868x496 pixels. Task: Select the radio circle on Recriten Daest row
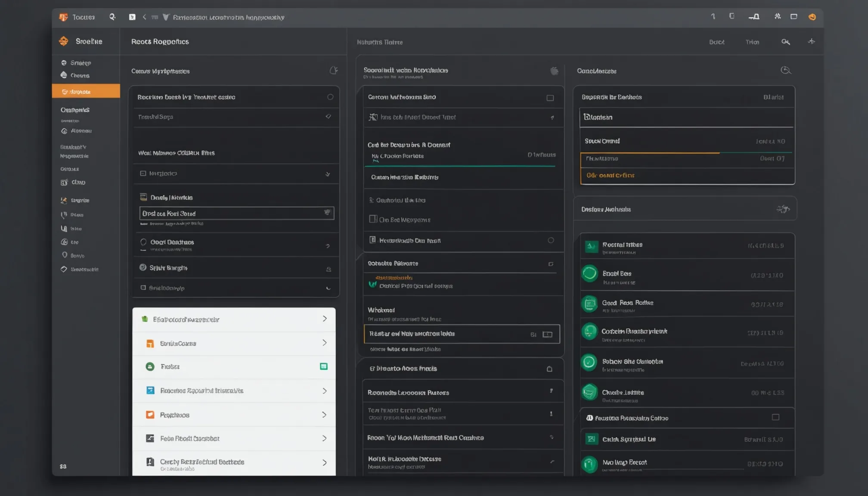click(x=330, y=97)
